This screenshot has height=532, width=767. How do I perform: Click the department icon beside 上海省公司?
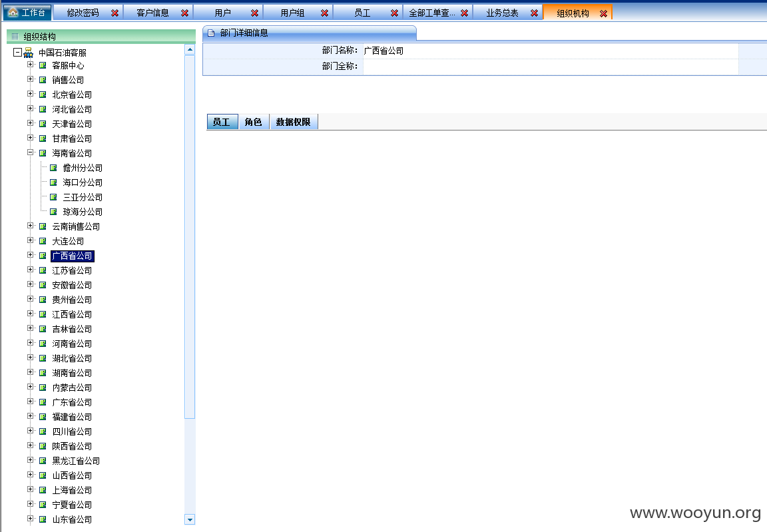(43, 490)
